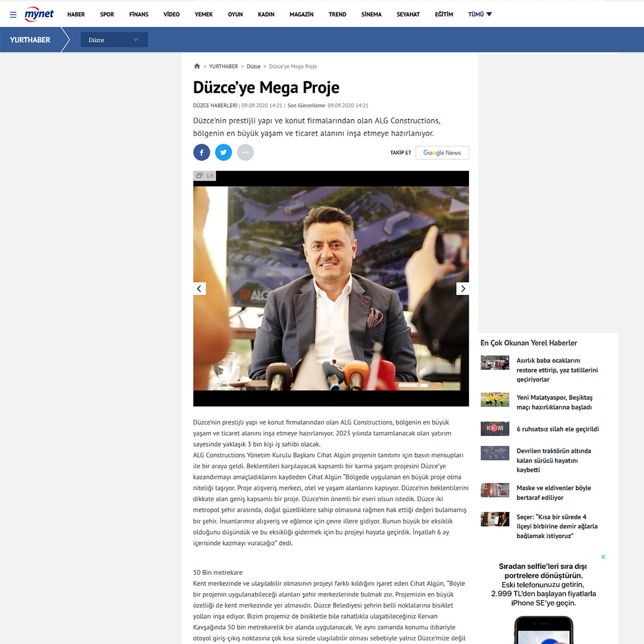Expand the TÜMÜ categories menu
Viewport: 644px width, 644px height.
(x=479, y=14)
